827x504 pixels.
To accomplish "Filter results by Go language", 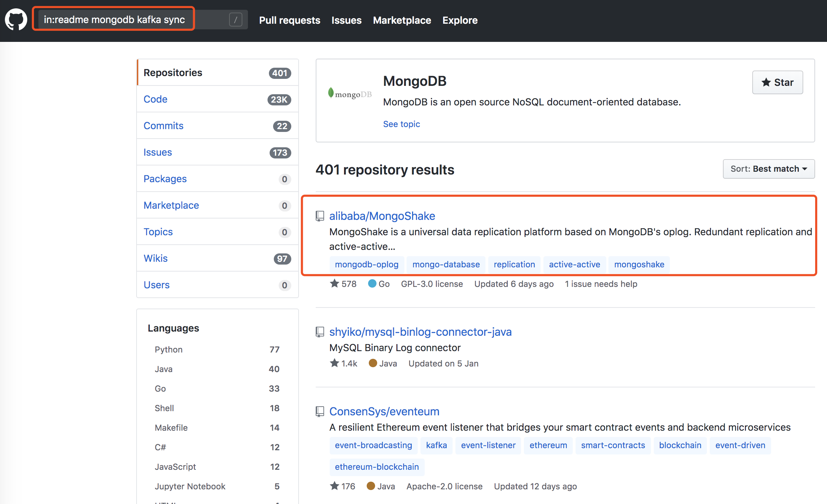I will pos(217,388).
